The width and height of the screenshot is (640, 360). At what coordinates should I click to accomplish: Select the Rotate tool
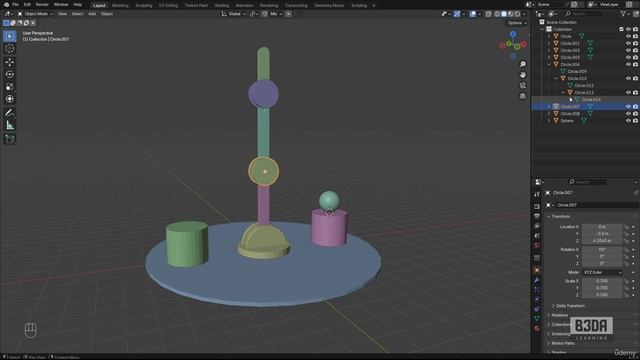[x=10, y=74]
